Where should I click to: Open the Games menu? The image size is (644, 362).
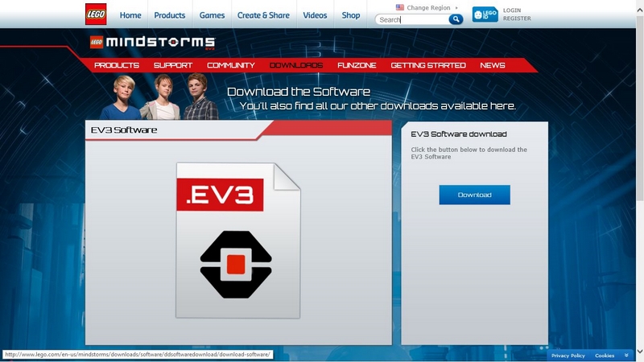(212, 15)
